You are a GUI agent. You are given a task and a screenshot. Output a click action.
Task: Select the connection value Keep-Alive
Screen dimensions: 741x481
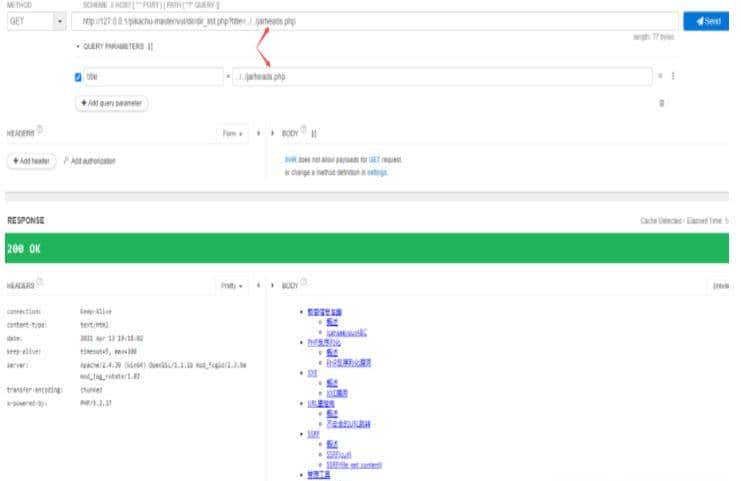click(95, 312)
